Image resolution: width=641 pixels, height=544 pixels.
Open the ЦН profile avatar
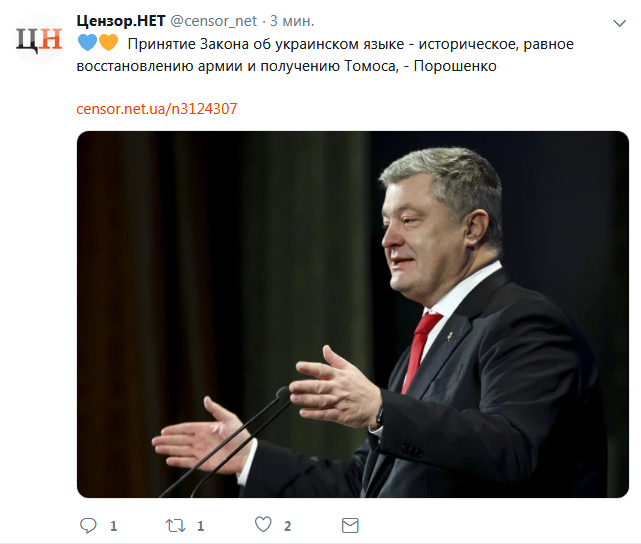coord(39,39)
